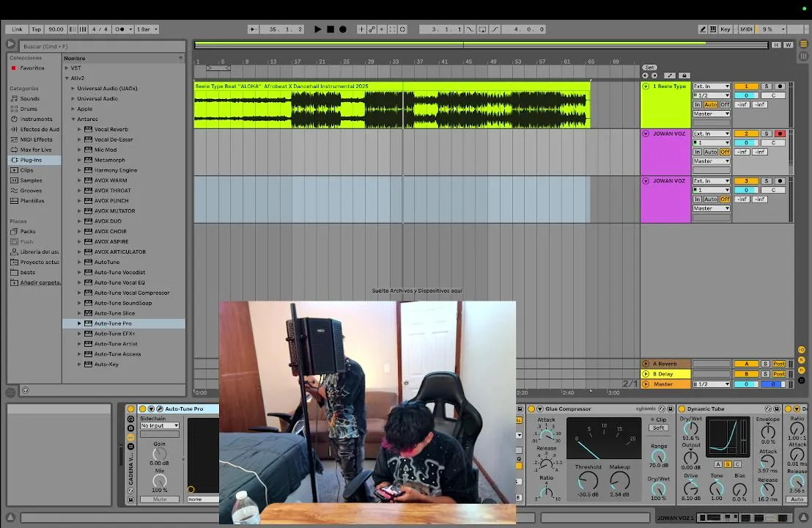
Task: Expand the VST folder
Action: pyautogui.click(x=67, y=68)
